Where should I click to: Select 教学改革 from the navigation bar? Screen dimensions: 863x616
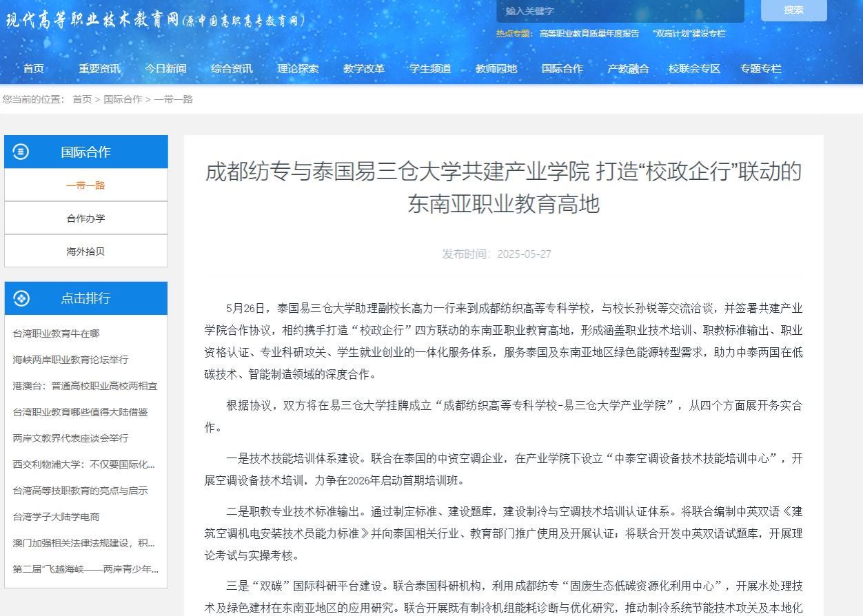pyautogui.click(x=364, y=68)
